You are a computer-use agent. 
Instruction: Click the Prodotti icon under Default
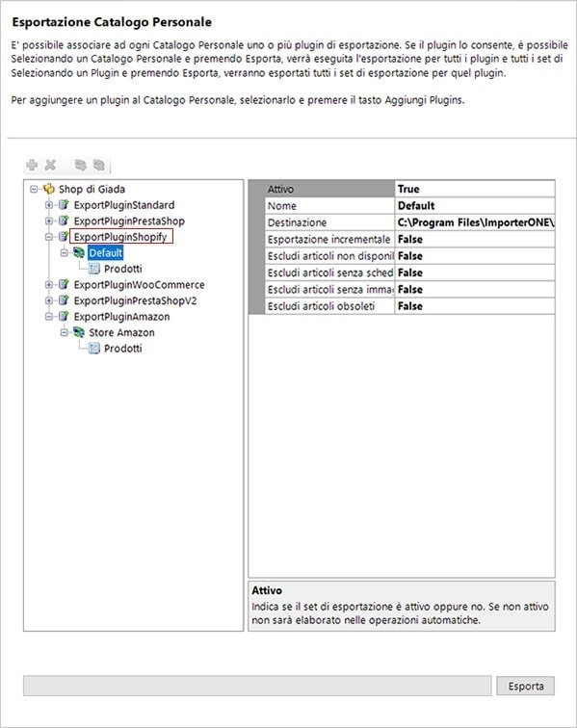point(94,269)
